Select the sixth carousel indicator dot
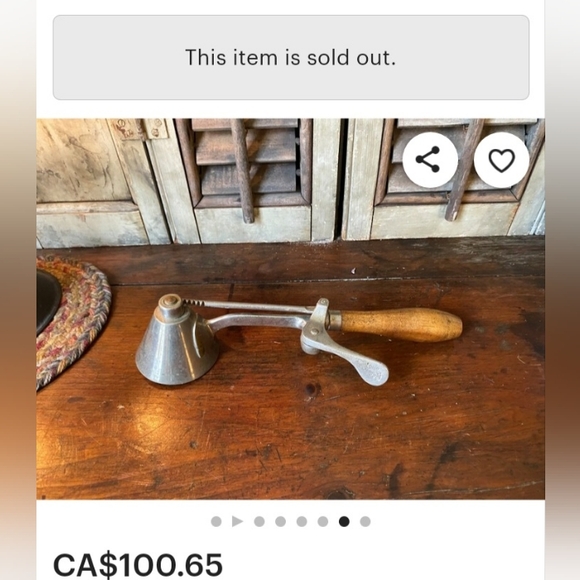Viewport: 580px width, 580px height. (323, 522)
